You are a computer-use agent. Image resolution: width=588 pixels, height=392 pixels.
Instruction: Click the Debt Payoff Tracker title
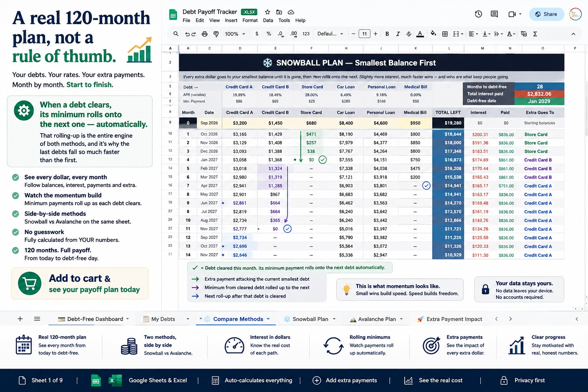pyautogui.click(x=210, y=12)
